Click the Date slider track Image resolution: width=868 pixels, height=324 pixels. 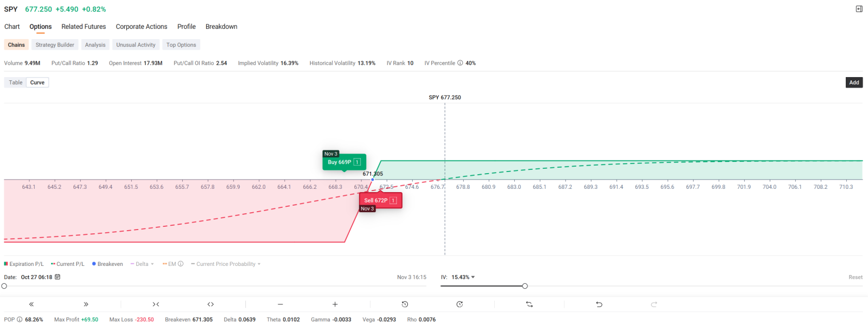(215, 286)
